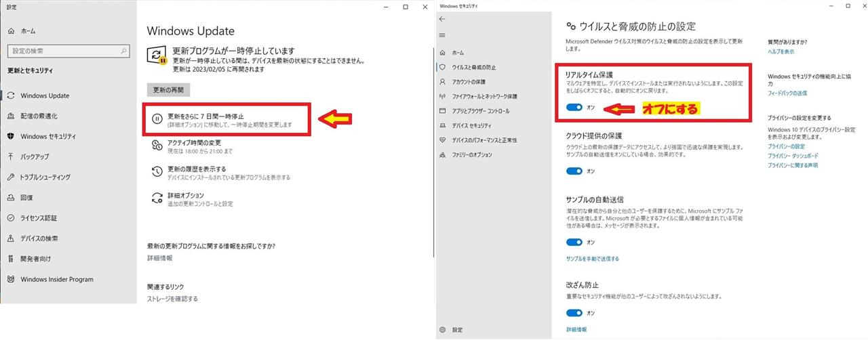Click the バックアップ icon in the sidebar
Screen dimensions: 868x340
pyautogui.click(x=11, y=156)
